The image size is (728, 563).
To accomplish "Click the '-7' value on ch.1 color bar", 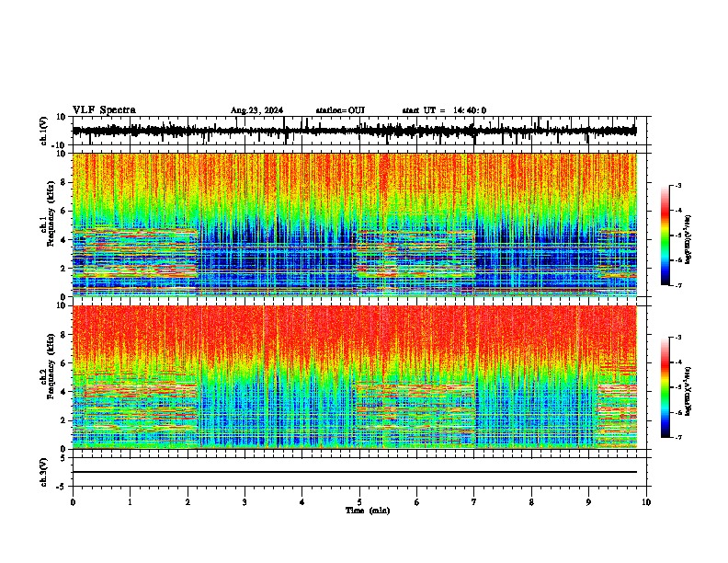I will tap(678, 285).
